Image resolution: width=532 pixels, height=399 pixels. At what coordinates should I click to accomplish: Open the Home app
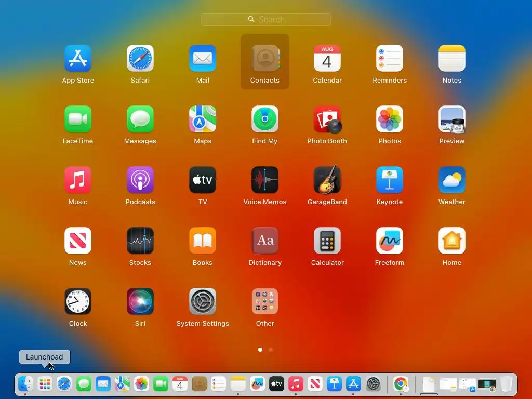pyautogui.click(x=452, y=241)
